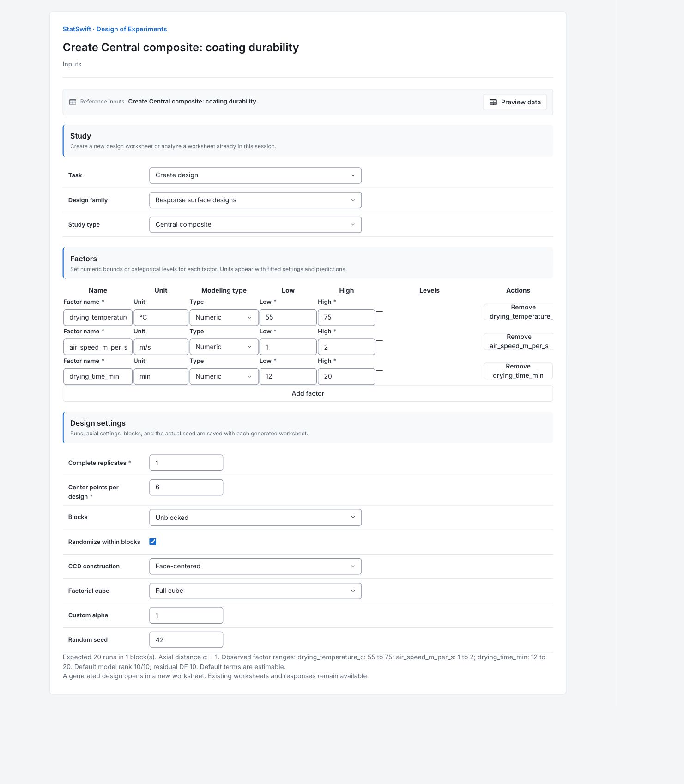
Task: Edit the drying_time_min factor name field
Action: pyautogui.click(x=98, y=377)
